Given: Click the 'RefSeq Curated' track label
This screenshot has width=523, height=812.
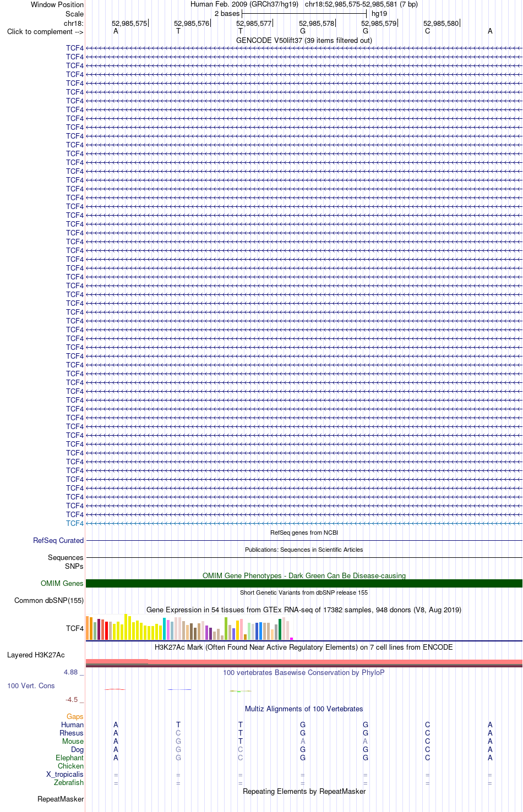Looking at the screenshot, I should [x=58, y=541].
